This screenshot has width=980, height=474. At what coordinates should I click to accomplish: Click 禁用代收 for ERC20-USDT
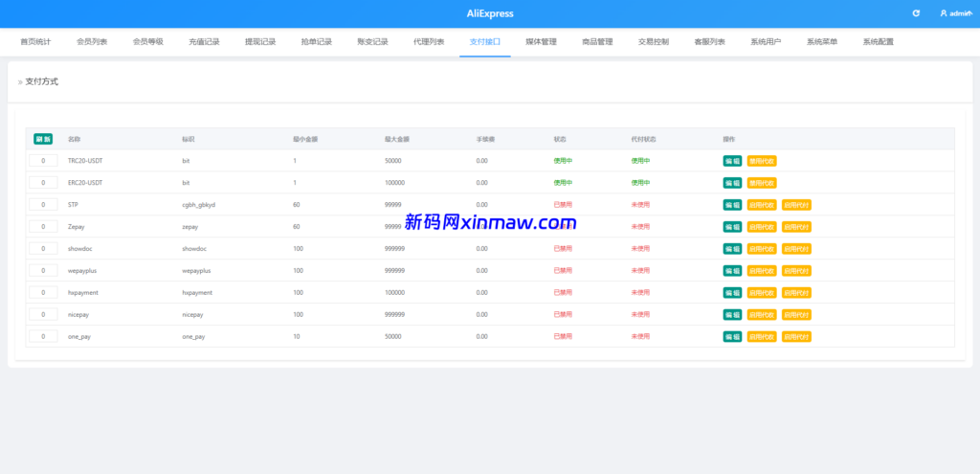pos(762,183)
